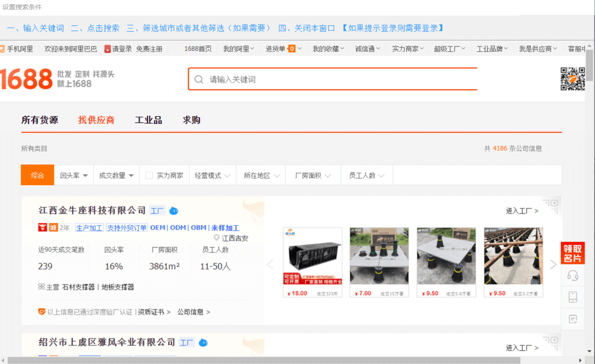Click the red 请登录 login icon
This screenshot has height=364, width=595.
pos(108,49)
